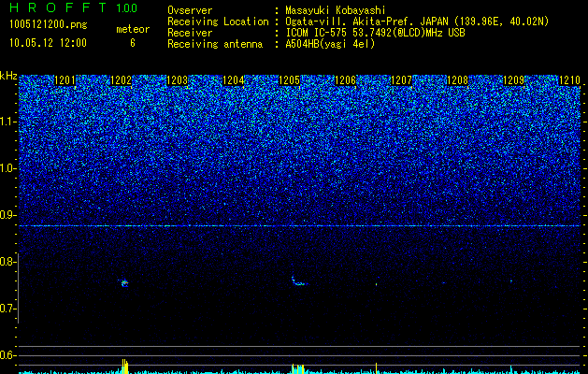This screenshot has height=374, width=588.
Task: Click the 1.0 kHz axis label
Action: tap(8, 168)
